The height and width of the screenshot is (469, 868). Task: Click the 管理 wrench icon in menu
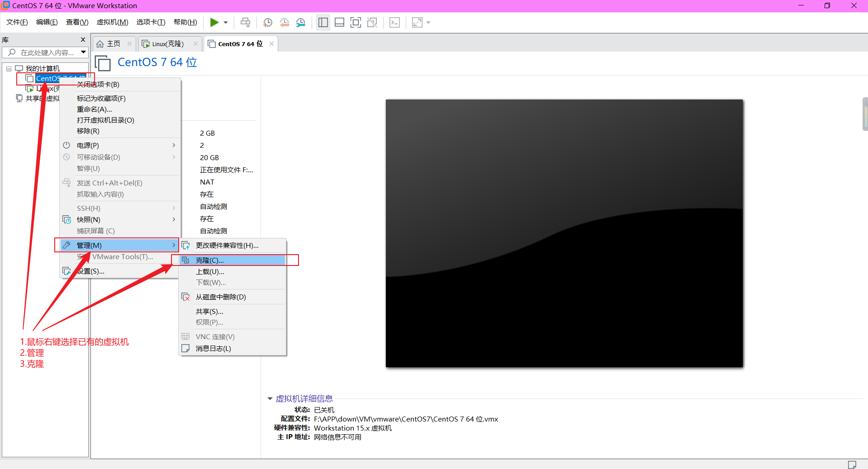[x=66, y=245]
